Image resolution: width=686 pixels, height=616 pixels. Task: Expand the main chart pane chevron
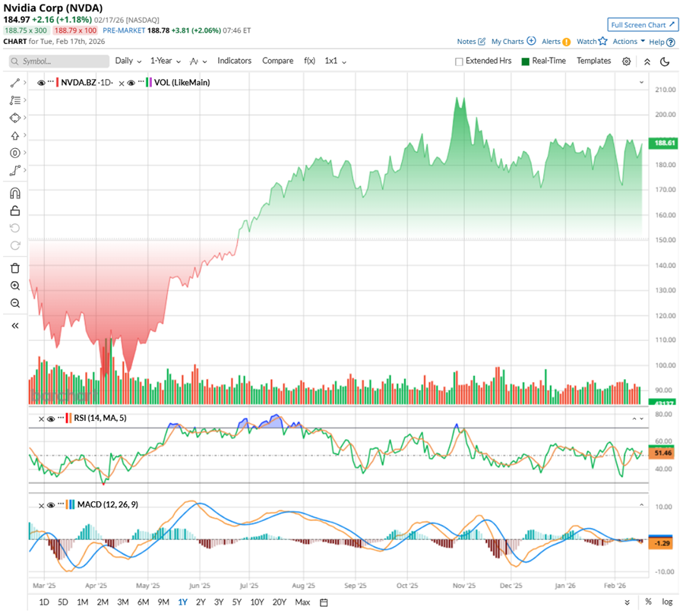coord(641,82)
